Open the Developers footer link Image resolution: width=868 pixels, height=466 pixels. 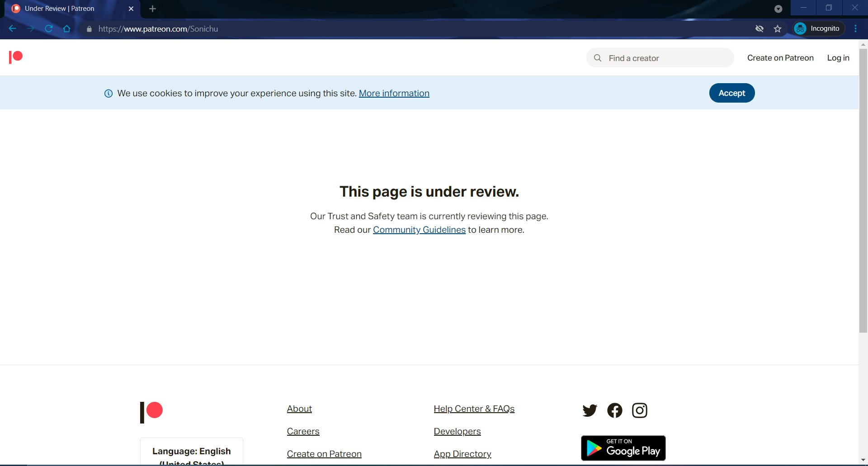pos(457,431)
